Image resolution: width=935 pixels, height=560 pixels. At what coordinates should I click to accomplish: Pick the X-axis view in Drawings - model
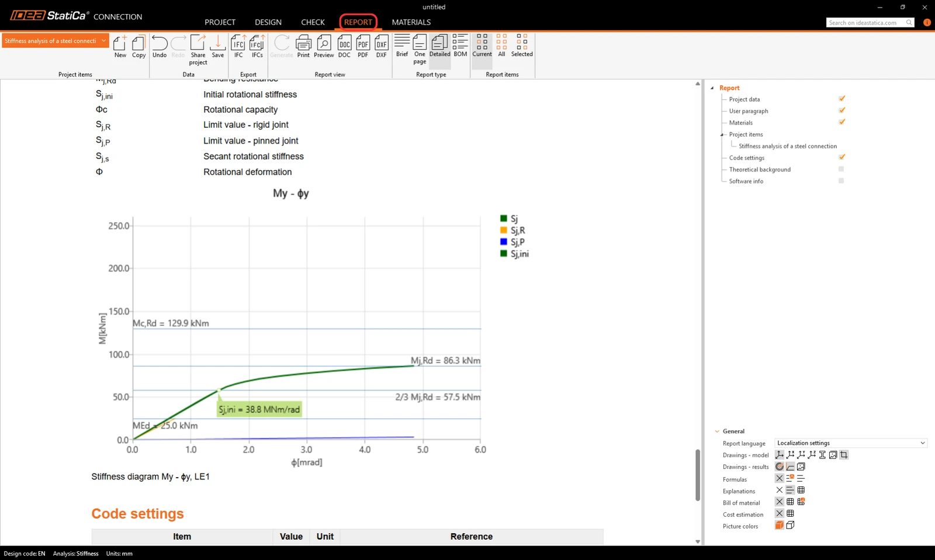click(790, 455)
